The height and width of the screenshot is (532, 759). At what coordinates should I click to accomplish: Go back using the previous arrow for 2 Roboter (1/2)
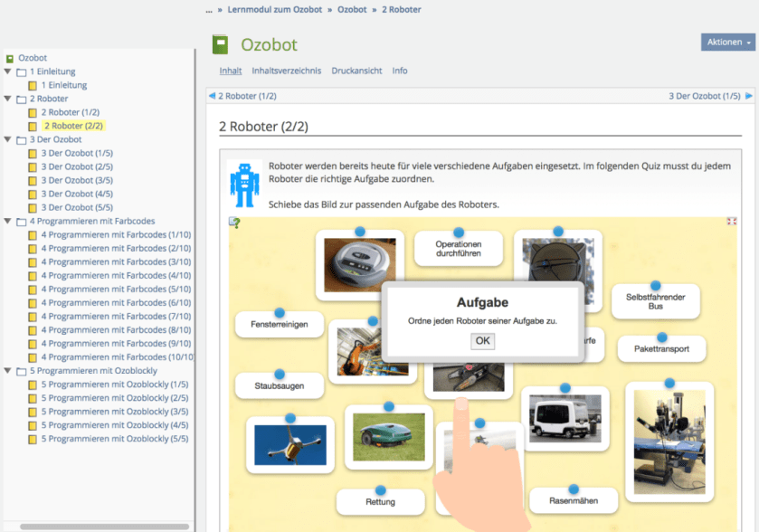pos(212,96)
